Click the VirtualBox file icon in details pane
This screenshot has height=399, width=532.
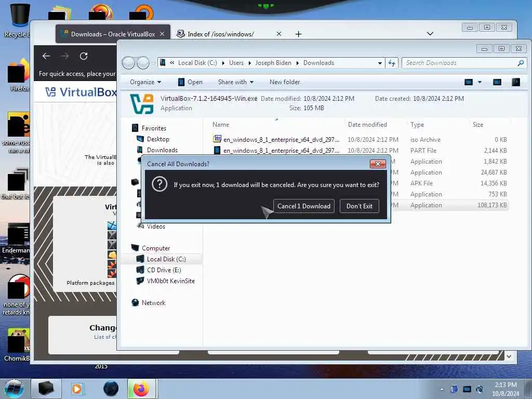(x=142, y=104)
